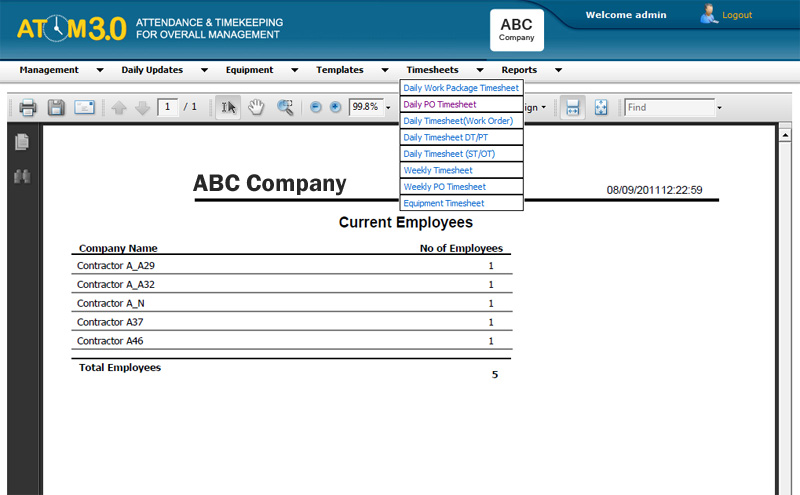Open the Templates menu
Viewport: 800px width, 495px height.
(x=340, y=70)
